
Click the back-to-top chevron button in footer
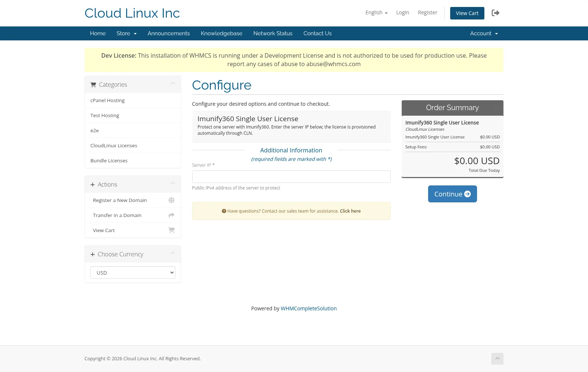(x=497, y=359)
